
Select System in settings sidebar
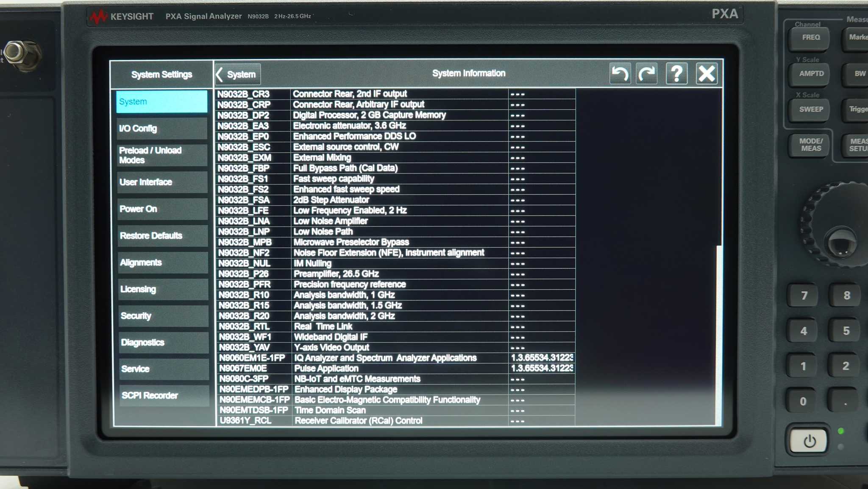tap(162, 101)
